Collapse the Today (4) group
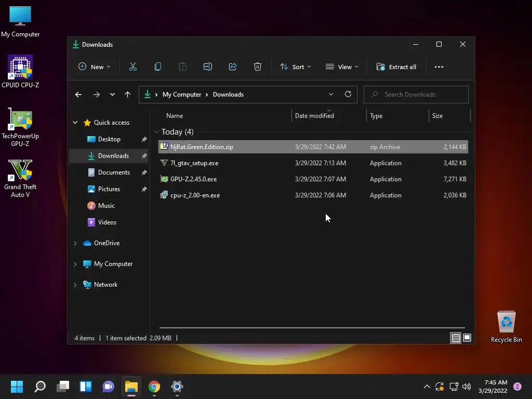This screenshot has width=532, height=399. tap(156, 131)
